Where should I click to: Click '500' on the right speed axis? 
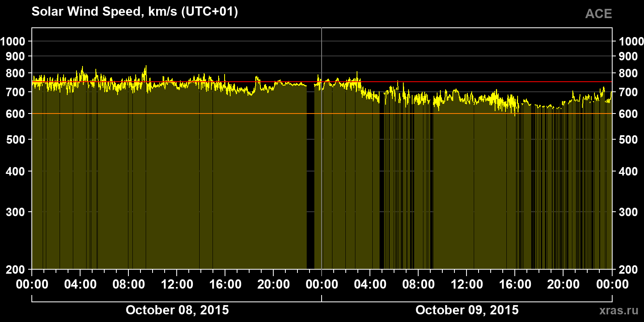coord(628,140)
